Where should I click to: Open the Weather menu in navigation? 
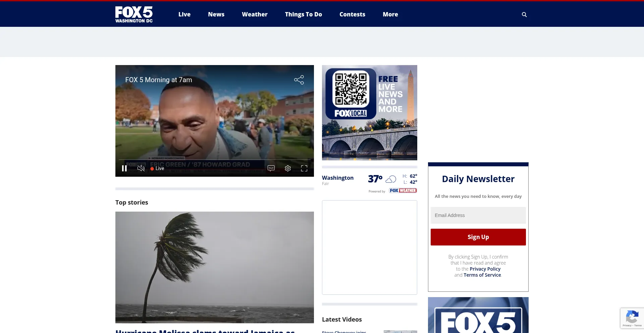point(255,14)
